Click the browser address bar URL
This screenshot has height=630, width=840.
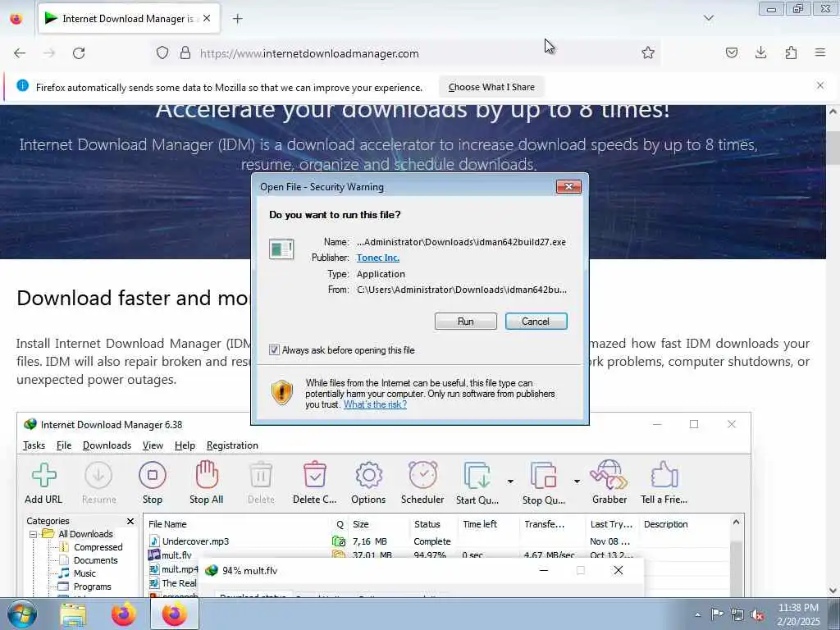click(x=309, y=53)
